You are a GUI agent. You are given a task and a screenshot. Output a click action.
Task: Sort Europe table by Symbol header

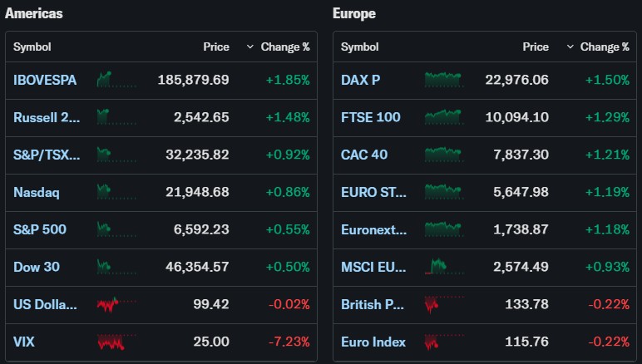[359, 47]
